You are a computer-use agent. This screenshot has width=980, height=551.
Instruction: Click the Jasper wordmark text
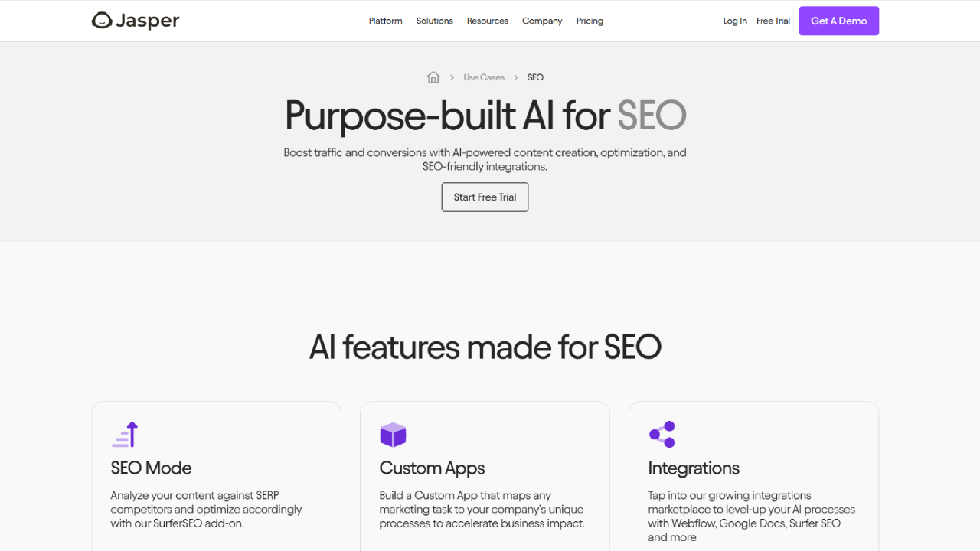148,21
